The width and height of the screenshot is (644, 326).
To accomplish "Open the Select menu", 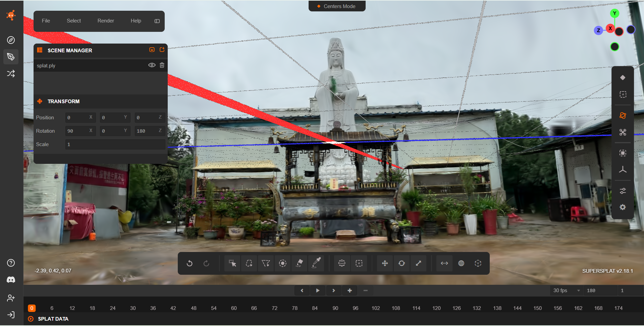I will 74,21.
